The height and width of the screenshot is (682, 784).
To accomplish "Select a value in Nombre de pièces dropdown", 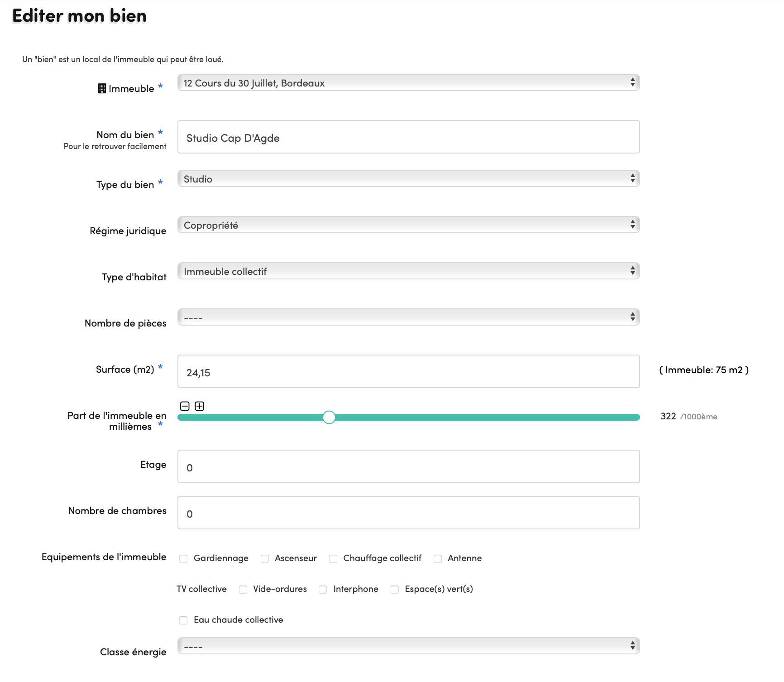I will tap(408, 317).
